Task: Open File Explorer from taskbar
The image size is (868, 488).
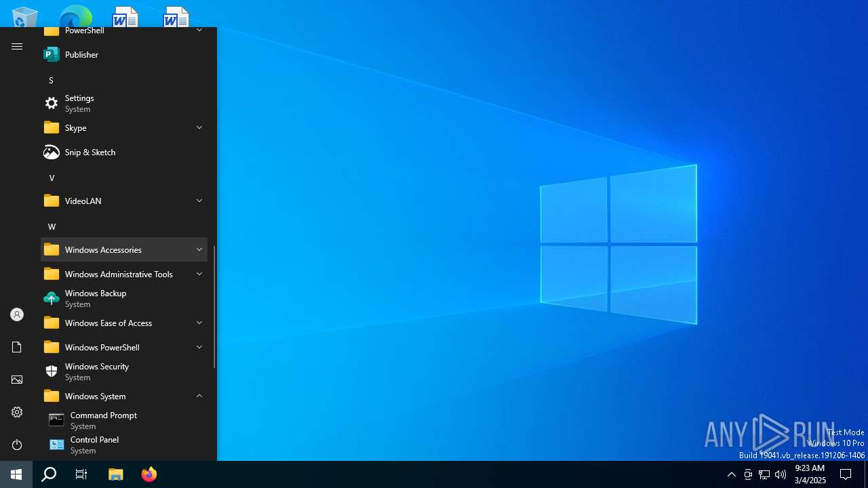Action: pos(116,474)
